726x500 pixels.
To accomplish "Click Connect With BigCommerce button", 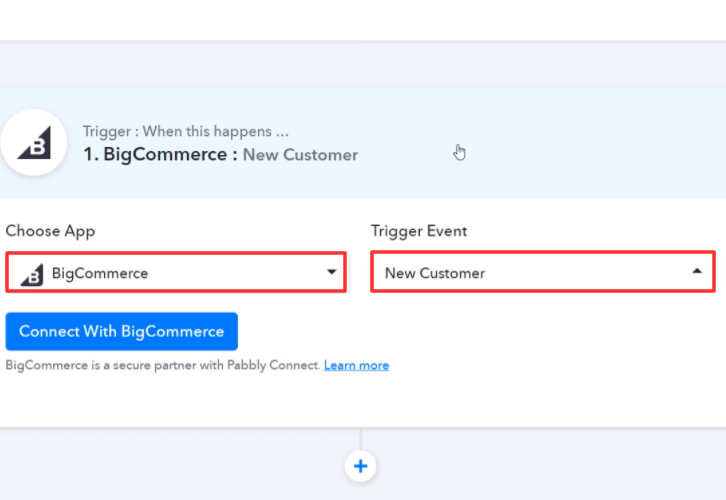I will click(x=122, y=331).
